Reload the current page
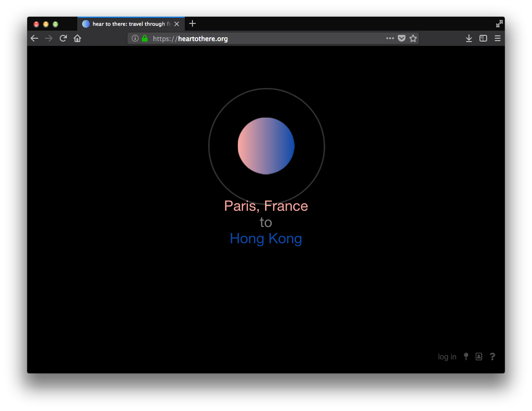Image resolution: width=532 pixels, height=411 pixels. pos(63,38)
